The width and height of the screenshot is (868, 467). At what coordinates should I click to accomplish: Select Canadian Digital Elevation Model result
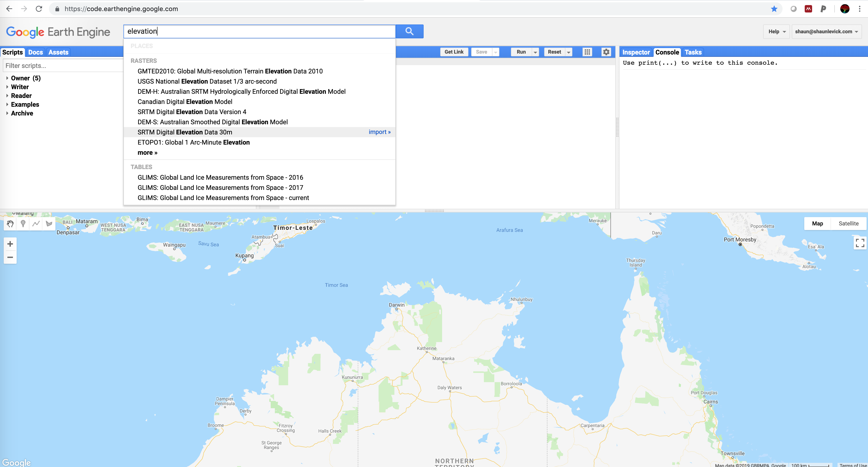click(x=259, y=102)
